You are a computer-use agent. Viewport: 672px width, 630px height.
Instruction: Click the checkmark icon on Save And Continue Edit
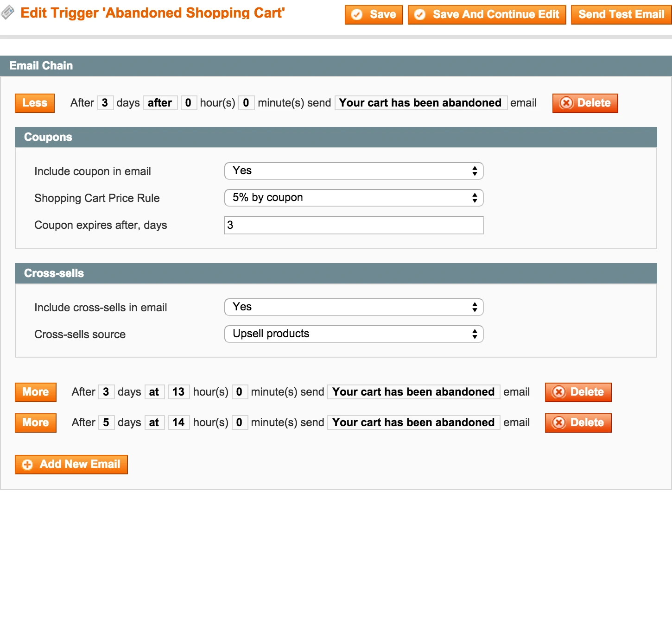tap(419, 14)
